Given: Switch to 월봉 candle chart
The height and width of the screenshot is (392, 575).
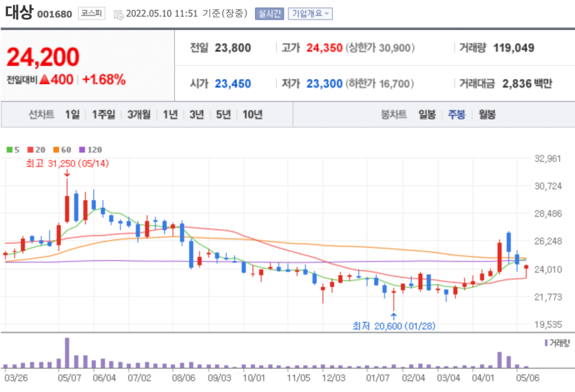Looking at the screenshot, I should [x=487, y=114].
